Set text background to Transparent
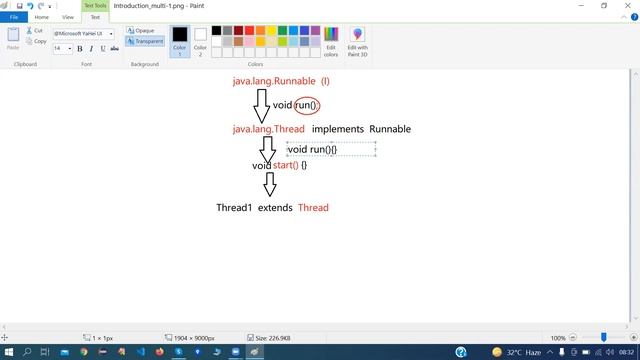Image resolution: width=640 pixels, height=360 pixels. tap(145, 41)
